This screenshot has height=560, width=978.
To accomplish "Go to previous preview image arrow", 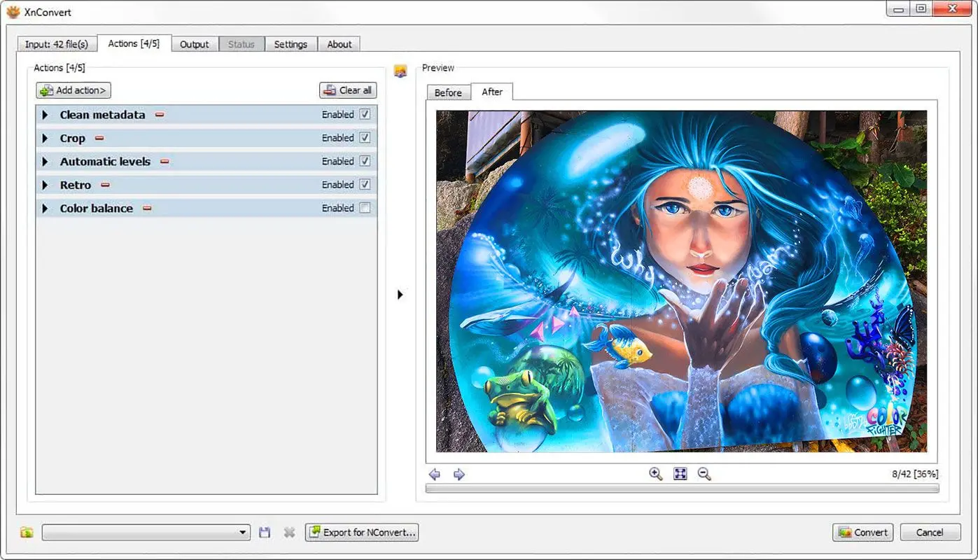I will tap(435, 475).
